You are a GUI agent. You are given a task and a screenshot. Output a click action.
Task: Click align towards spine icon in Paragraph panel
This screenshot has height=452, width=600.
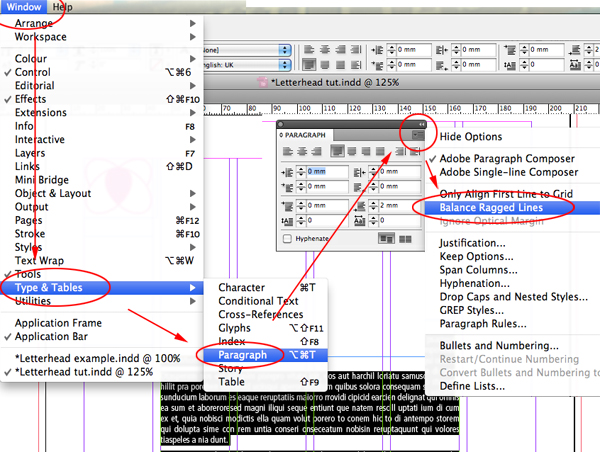click(x=401, y=152)
